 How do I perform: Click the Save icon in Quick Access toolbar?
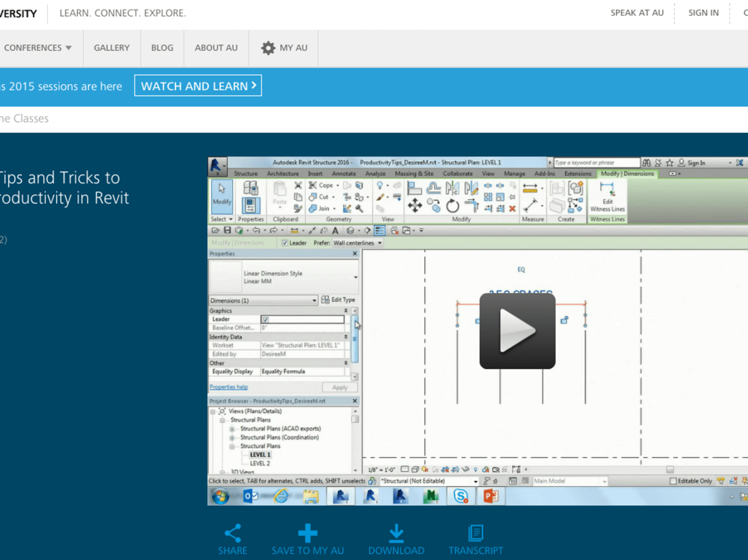(227, 231)
